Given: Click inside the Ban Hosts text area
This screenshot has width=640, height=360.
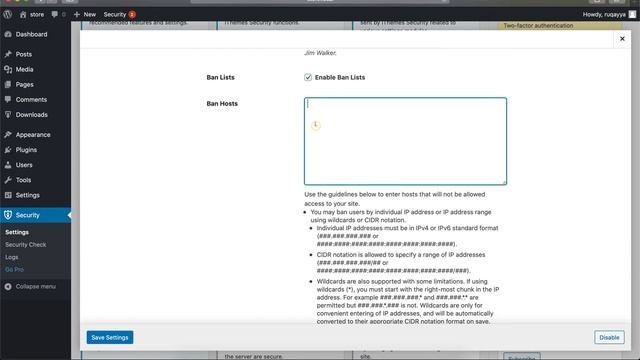Looking at the screenshot, I should tap(405, 141).
